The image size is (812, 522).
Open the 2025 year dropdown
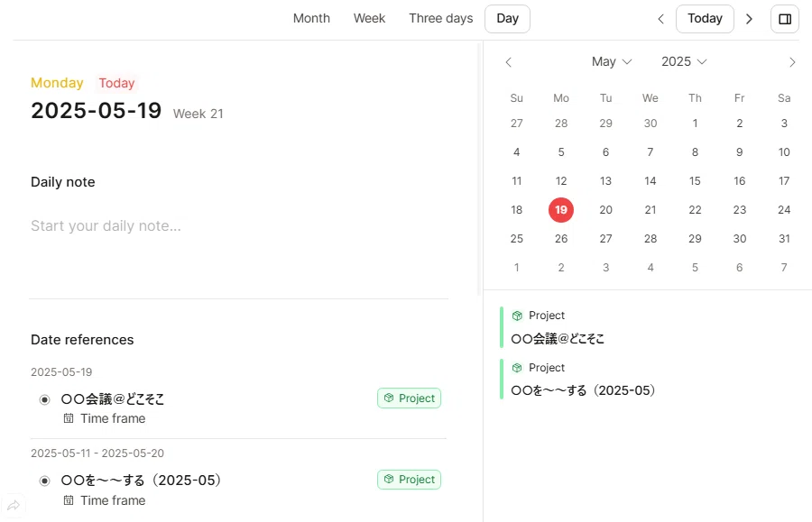point(684,61)
